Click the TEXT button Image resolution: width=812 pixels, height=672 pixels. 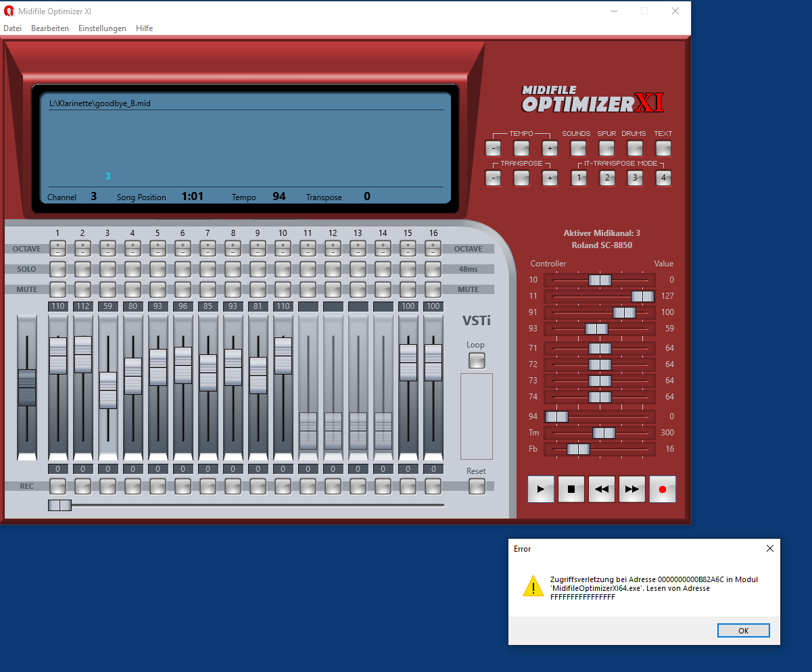[663, 148]
